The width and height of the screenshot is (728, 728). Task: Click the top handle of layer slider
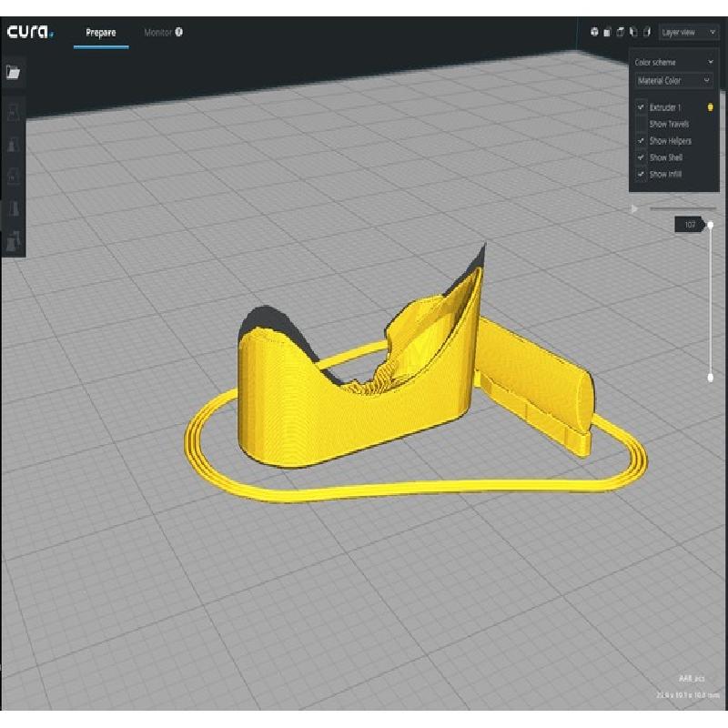click(x=711, y=225)
